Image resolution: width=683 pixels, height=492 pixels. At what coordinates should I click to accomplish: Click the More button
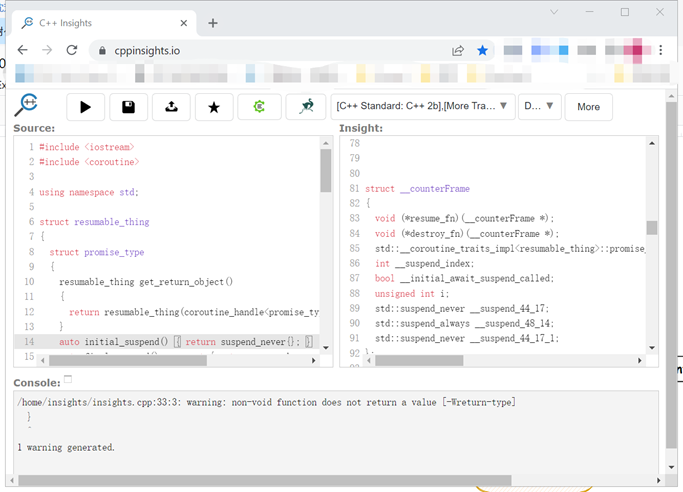click(588, 107)
